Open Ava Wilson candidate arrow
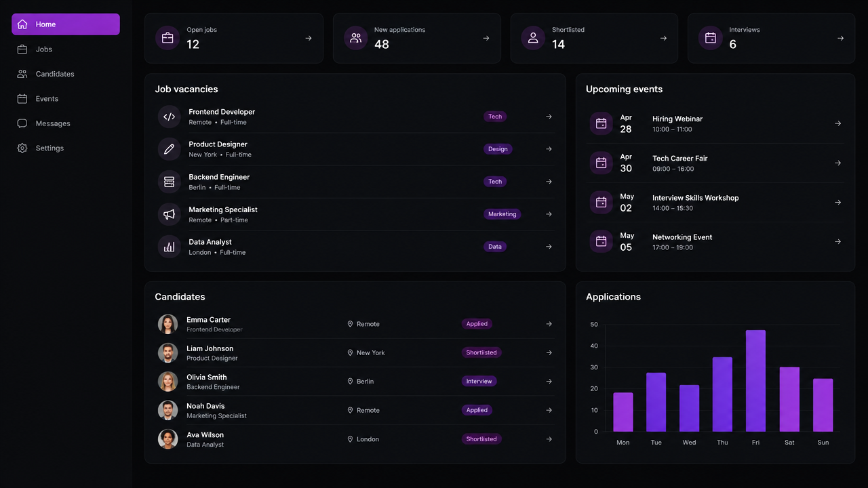The height and width of the screenshot is (488, 868). pyautogui.click(x=549, y=439)
